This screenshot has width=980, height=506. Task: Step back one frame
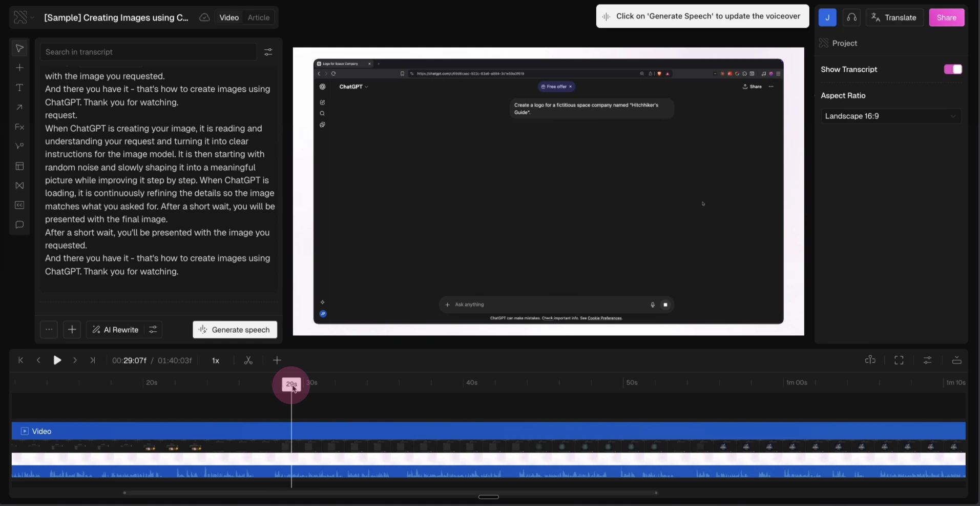[x=38, y=360]
